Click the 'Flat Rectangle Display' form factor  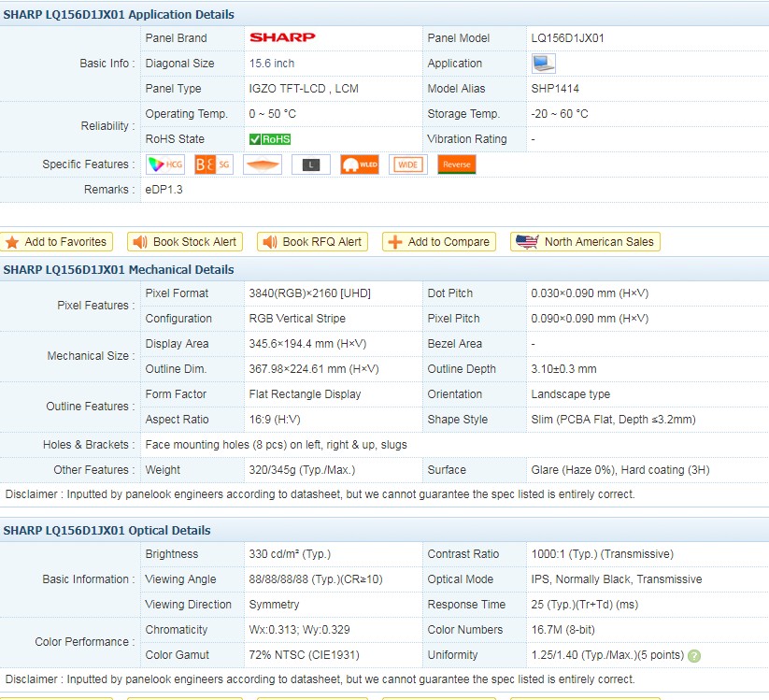[305, 394]
